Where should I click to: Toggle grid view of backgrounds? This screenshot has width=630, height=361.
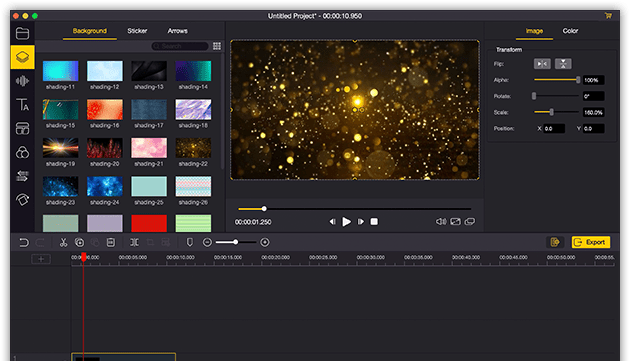217,46
